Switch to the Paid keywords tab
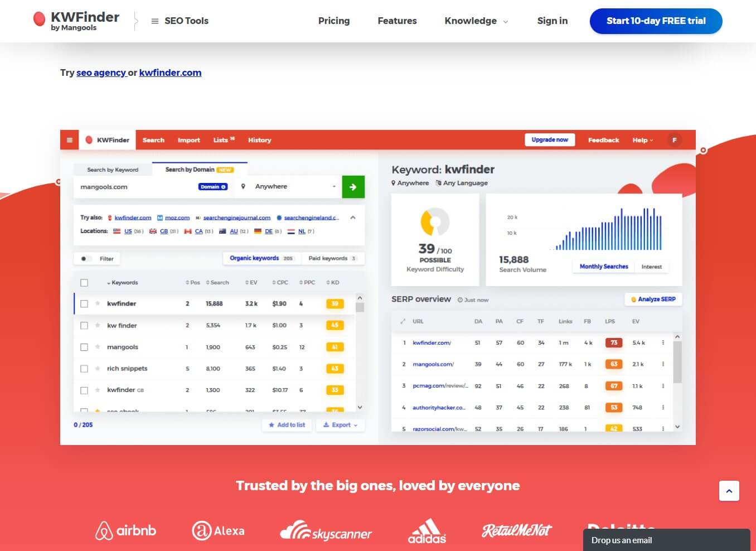Screen dimensions: 756x551 click(x=332, y=258)
